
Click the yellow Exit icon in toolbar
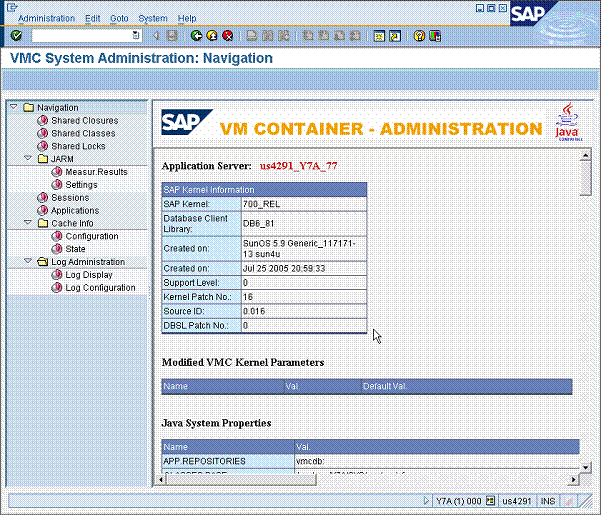click(212, 36)
